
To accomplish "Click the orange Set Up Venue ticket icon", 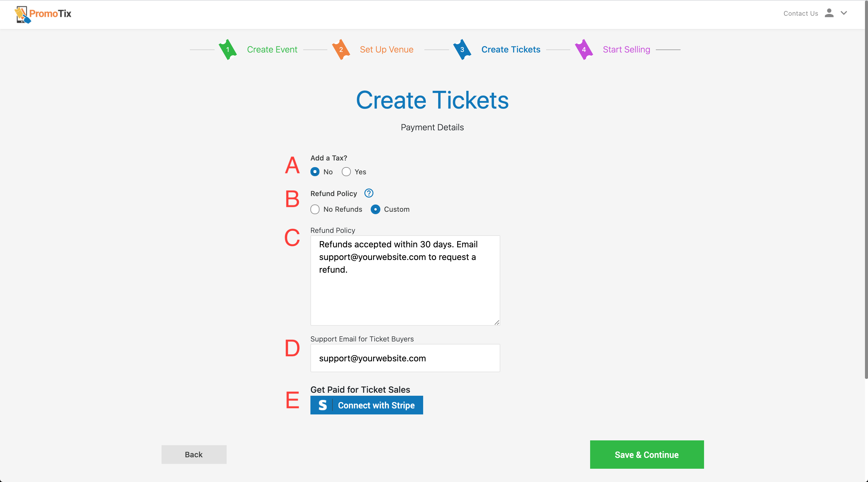I will pos(341,49).
